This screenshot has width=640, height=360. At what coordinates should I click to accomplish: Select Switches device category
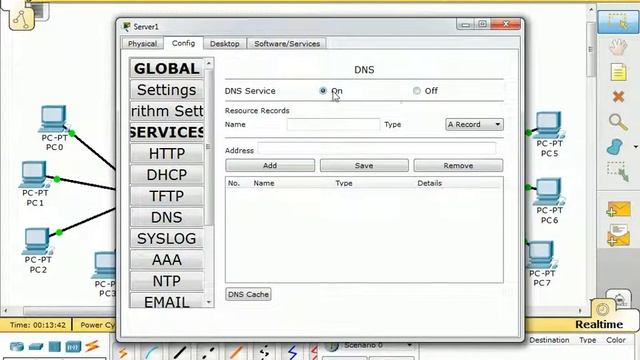(36, 347)
